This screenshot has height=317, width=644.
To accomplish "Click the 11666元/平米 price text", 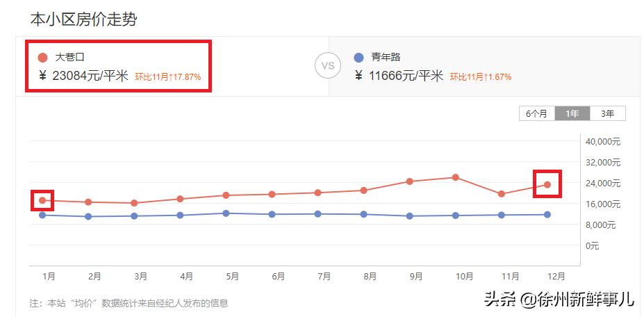I will [405, 76].
